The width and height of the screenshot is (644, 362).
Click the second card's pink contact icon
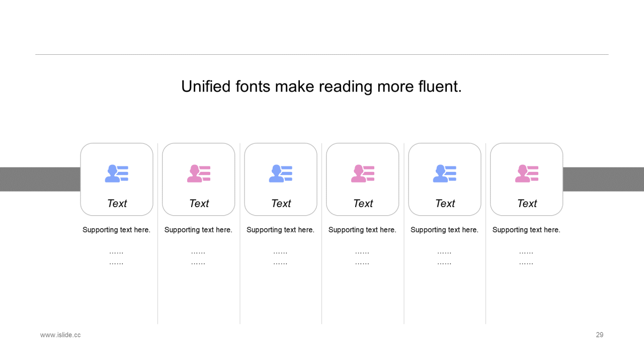click(x=199, y=173)
